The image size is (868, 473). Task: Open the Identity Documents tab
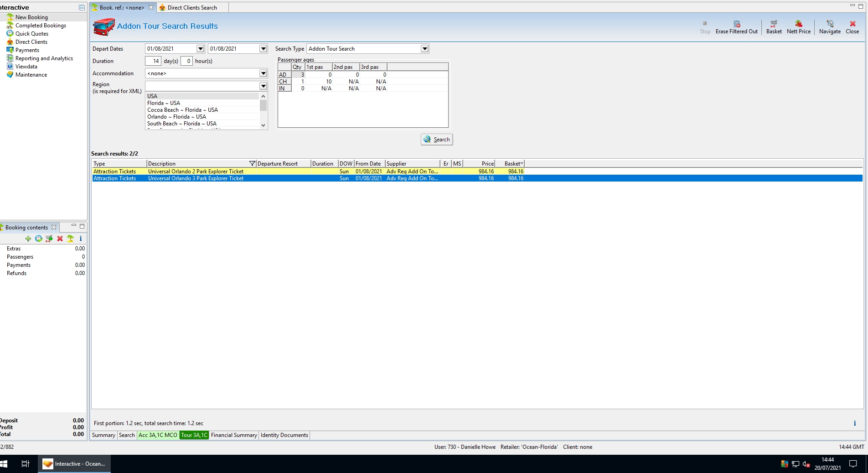[x=284, y=435]
